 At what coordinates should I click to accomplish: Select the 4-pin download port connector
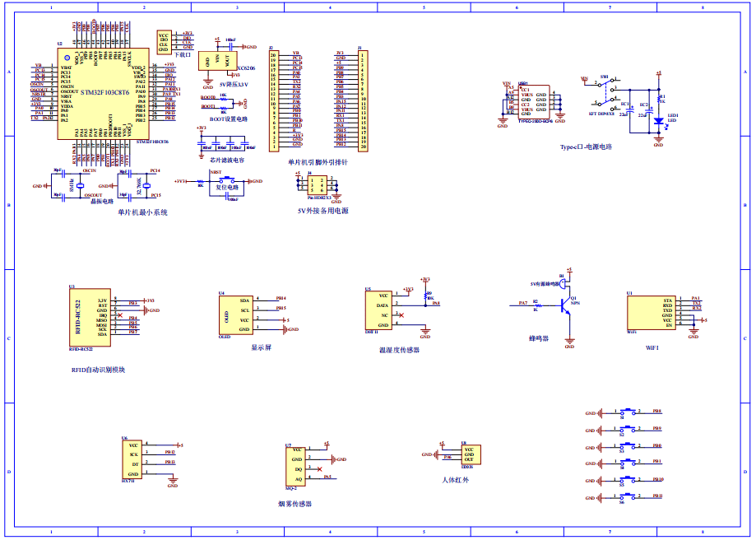coord(164,42)
